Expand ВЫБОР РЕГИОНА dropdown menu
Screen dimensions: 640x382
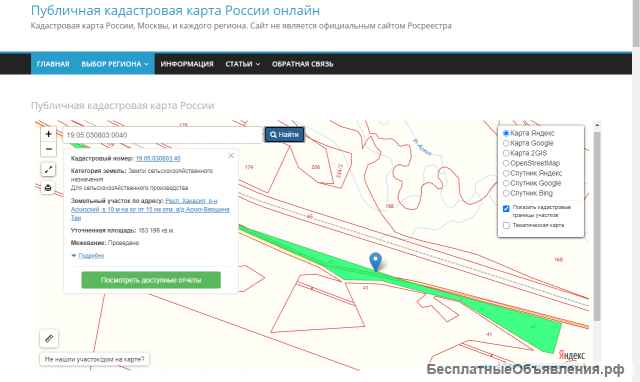click(x=115, y=64)
